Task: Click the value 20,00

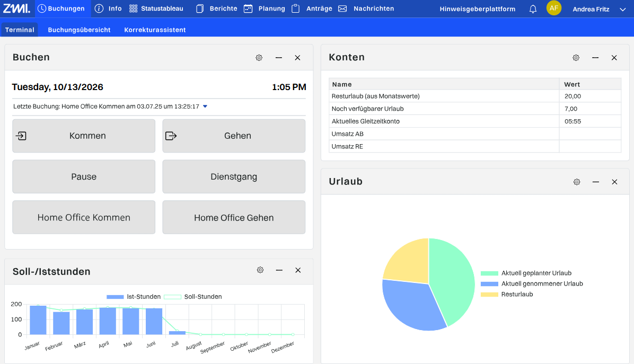Action: [x=573, y=96]
